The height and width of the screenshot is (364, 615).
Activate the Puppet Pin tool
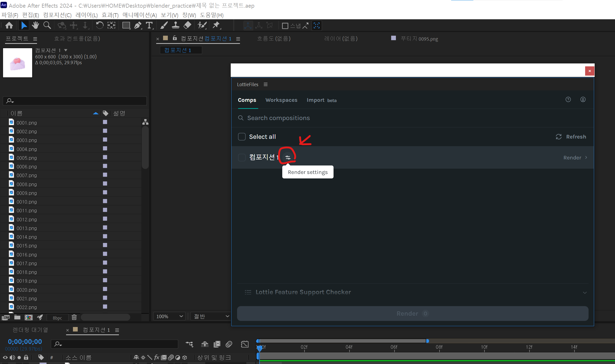click(216, 25)
